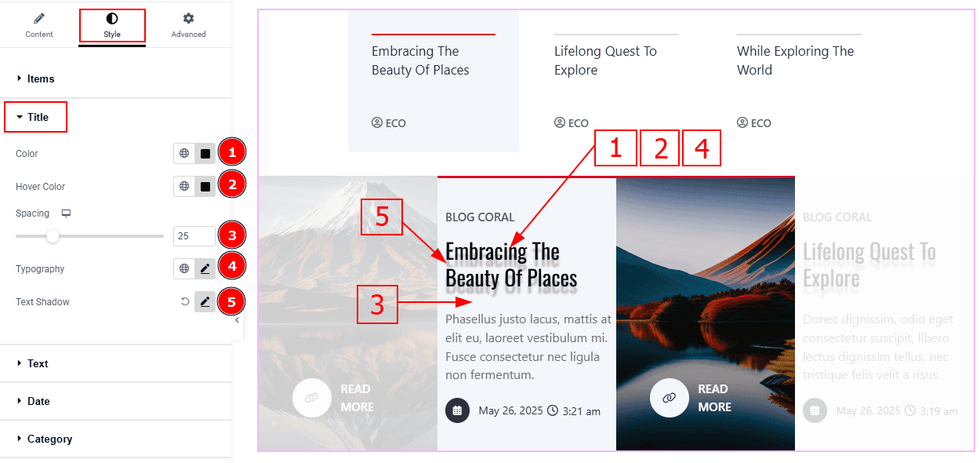Screen dimensions: 980x463
Task: Expand the Text section
Action: (115, 364)
